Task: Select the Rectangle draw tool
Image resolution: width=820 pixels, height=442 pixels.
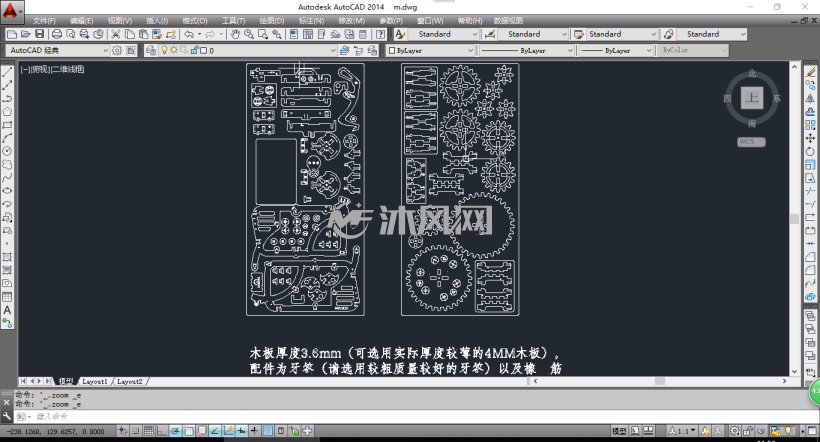Action: point(7,124)
